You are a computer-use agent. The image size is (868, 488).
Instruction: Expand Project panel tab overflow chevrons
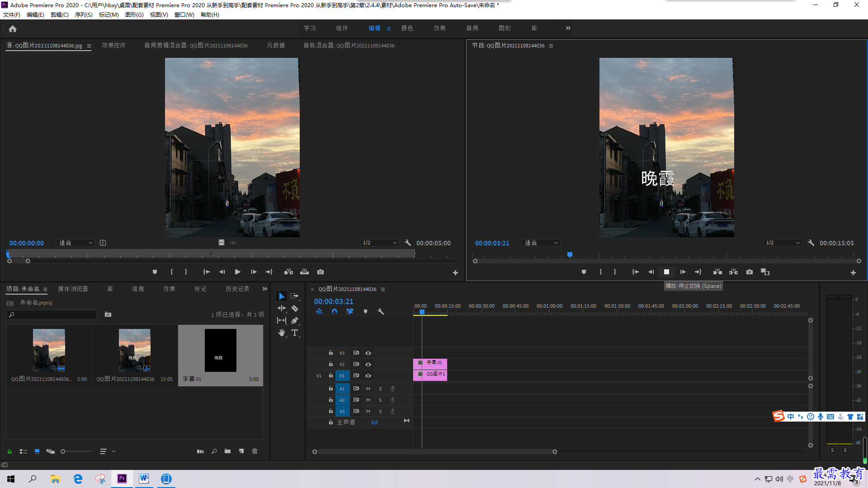coord(264,289)
